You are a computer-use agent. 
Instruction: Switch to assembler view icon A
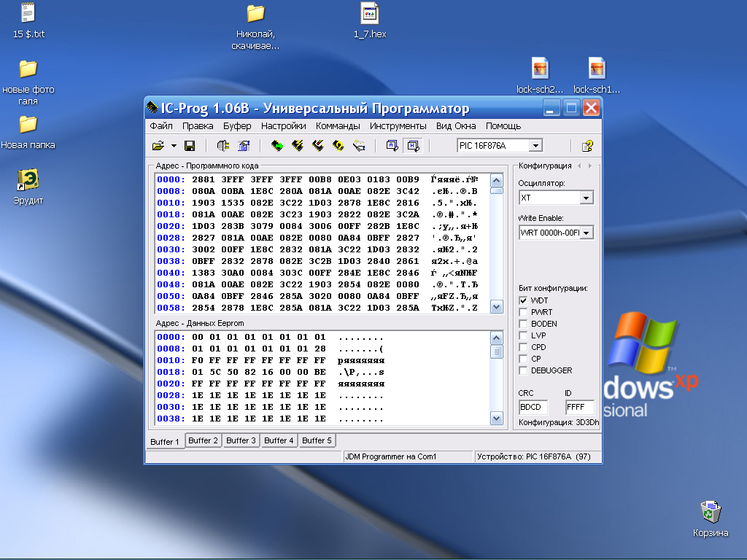pyautogui.click(x=392, y=146)
